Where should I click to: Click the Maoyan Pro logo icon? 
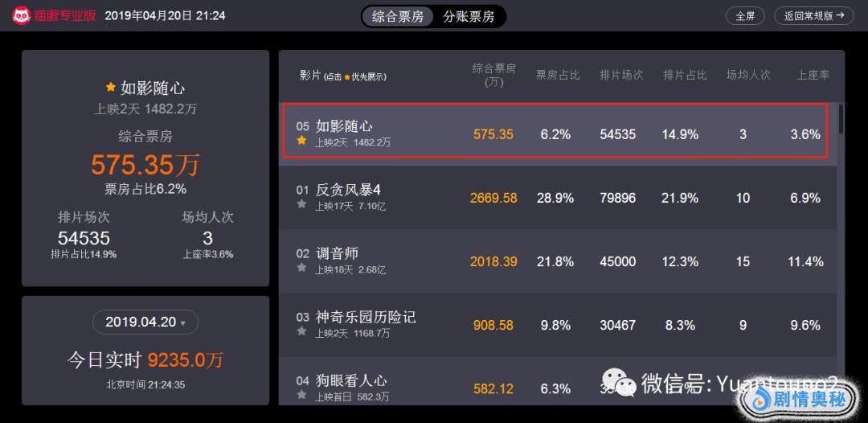coord(22,15)
